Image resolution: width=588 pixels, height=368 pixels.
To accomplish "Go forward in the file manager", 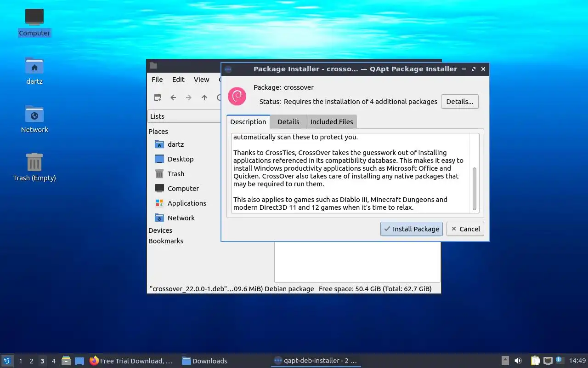I will [189, 98].
